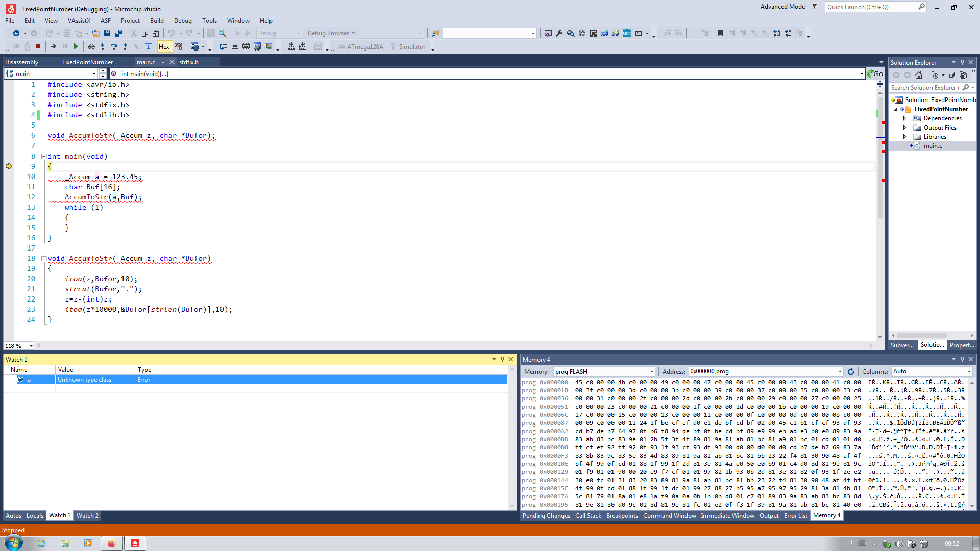The width and height of the screenshot is (980, 551).
Task: Click the Step Over debug icon
Action: tap(113, 46)
